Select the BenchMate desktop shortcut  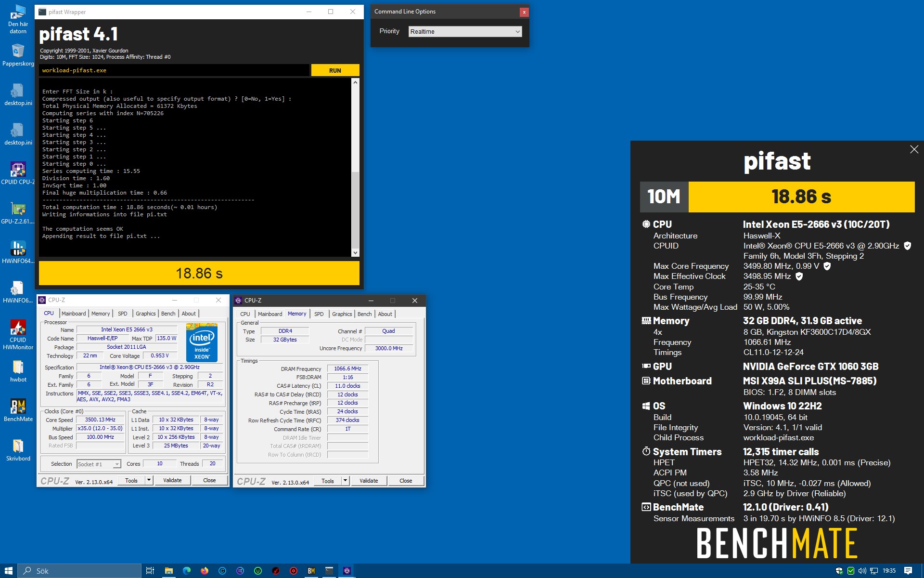pyautogui.click(x=18, y=410)
